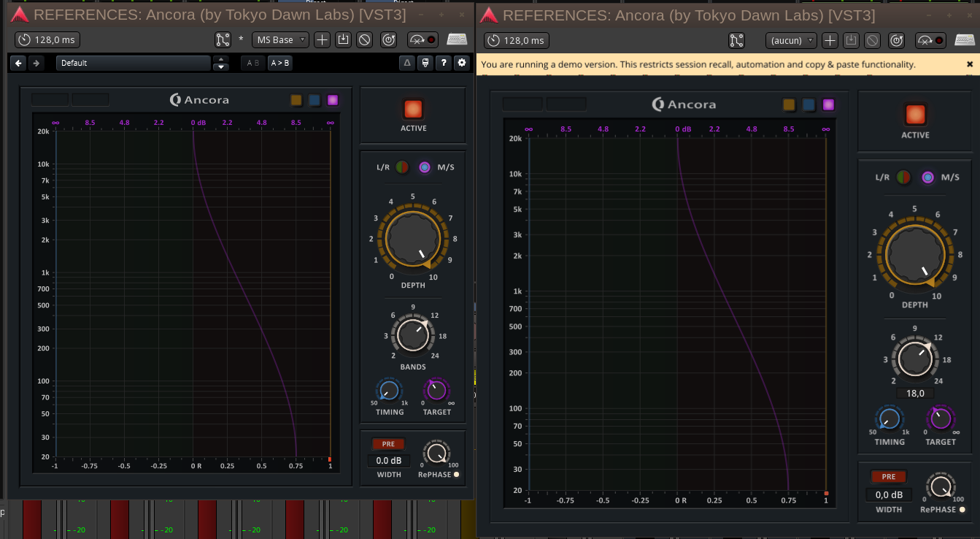Select the orange color swatch in left window
The height and width of the screenshot is (539, 980).
296,100
